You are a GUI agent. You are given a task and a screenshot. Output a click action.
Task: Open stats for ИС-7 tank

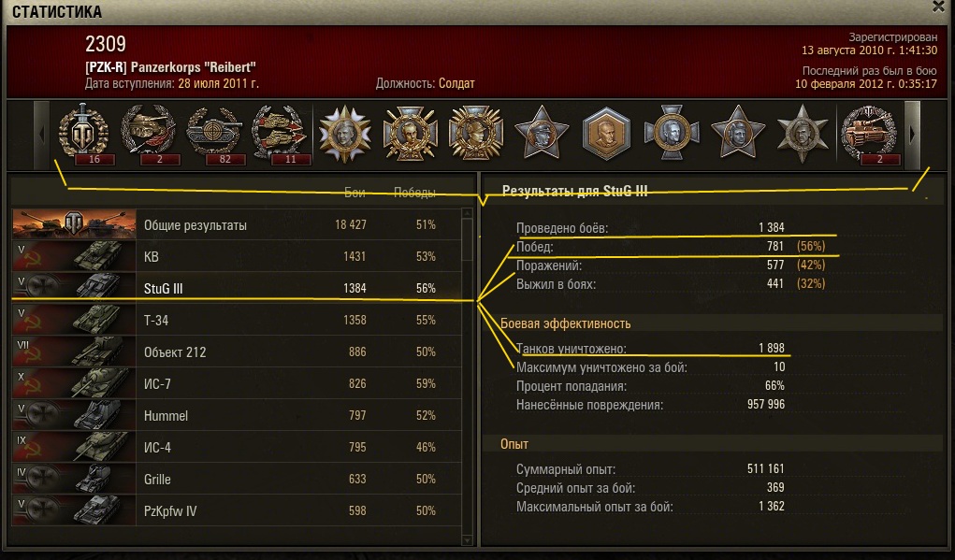pyautogui.click(x=237, y=383)
